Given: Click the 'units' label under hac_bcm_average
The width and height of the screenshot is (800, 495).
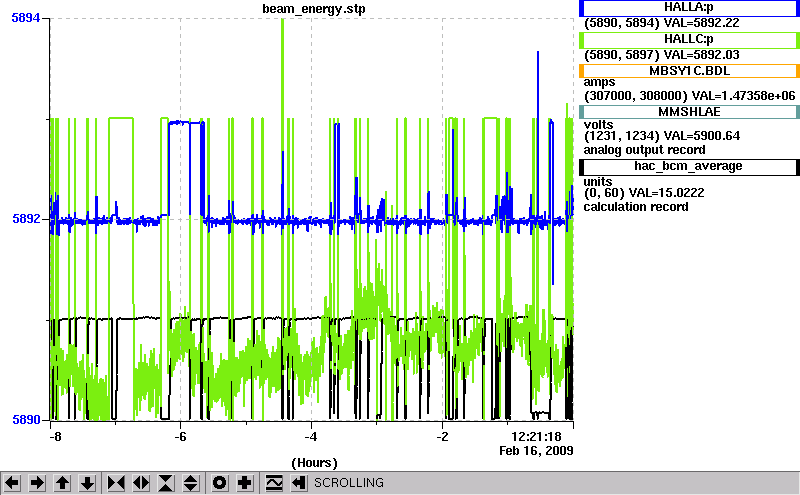Looking at the screenshot, I should pyautogui.click(x=598, y=182).
